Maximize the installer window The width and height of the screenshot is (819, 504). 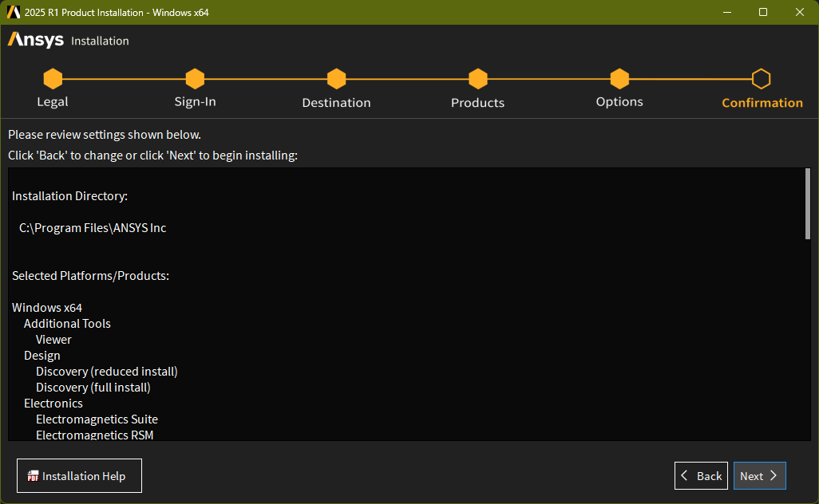763,12
